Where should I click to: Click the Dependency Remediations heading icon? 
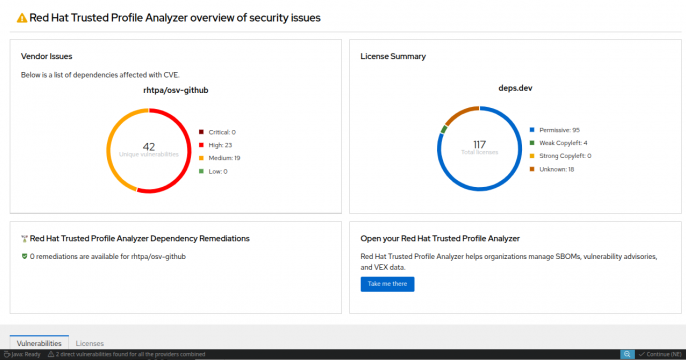click(24, 239)
